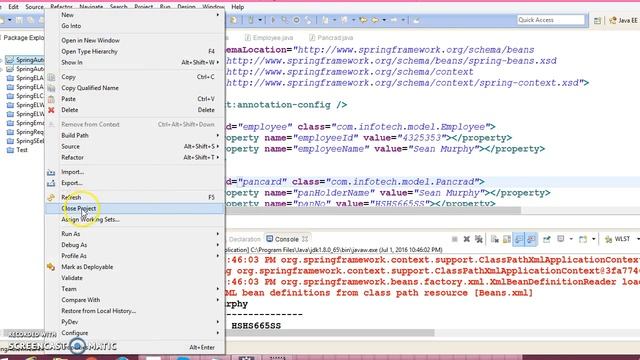Choose Paste in the context menu
Image resolution: width=640 pixels, height=360 pixels.
coord(135,99)
